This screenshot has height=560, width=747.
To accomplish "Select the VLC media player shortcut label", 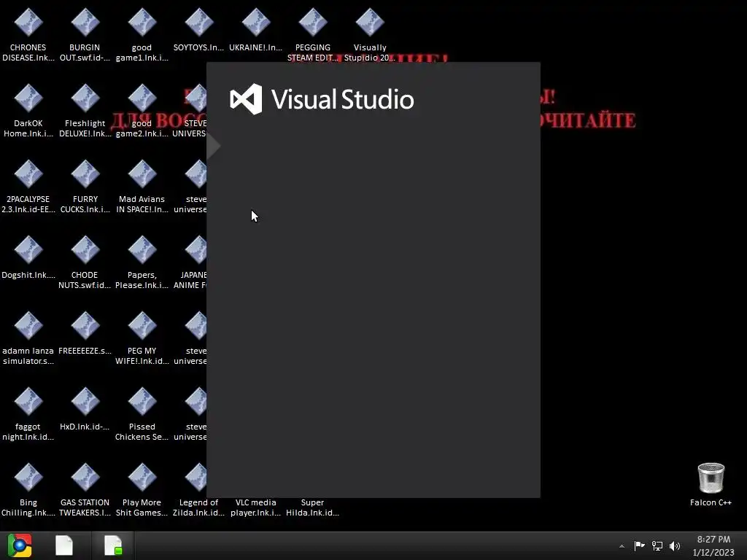I will (256, 507).
